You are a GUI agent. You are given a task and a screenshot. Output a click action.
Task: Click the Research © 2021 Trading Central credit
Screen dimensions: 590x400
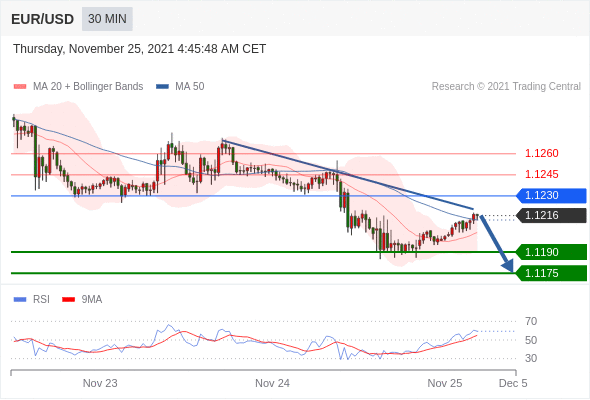coord(506,87)
